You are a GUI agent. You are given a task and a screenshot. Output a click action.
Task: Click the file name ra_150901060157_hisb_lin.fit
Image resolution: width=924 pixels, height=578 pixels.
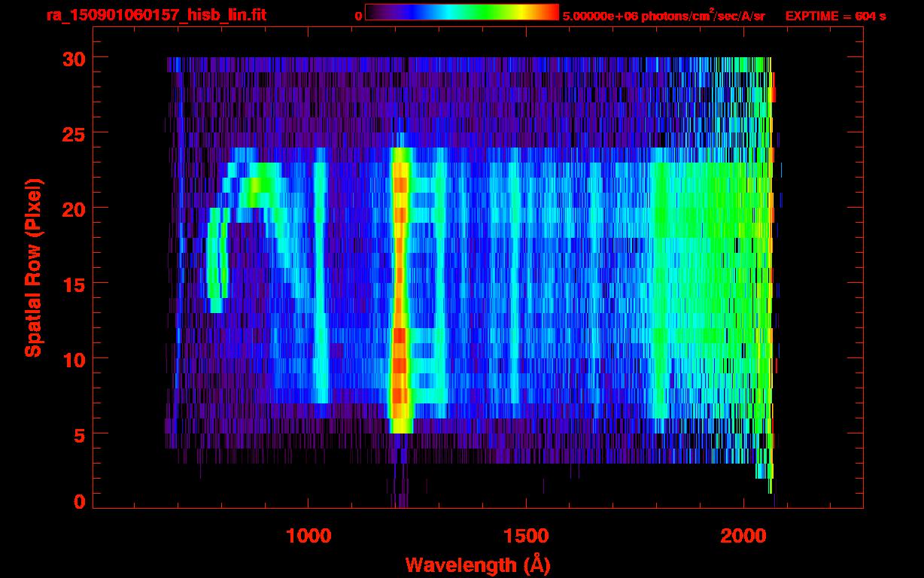pos(156,15)
